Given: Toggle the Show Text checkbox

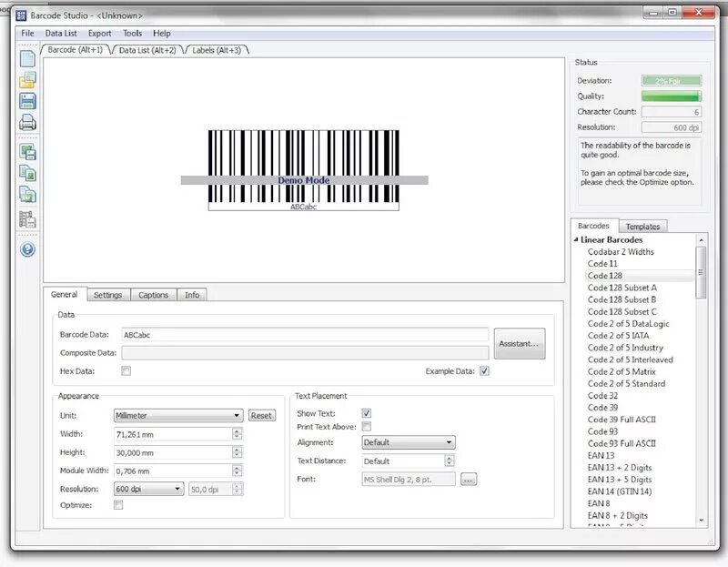Looking at the screenshot, I should [x=367, y=413].
